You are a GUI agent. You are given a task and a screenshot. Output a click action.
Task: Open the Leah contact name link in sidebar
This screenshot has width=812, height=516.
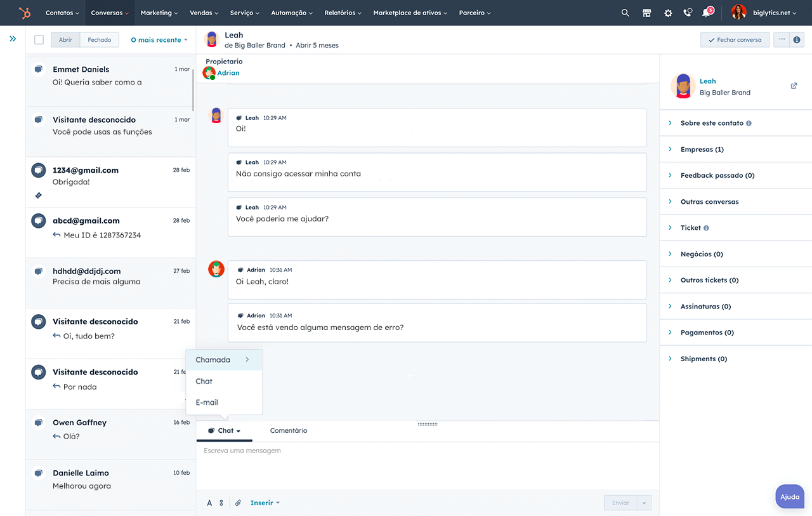click(708, 81)
